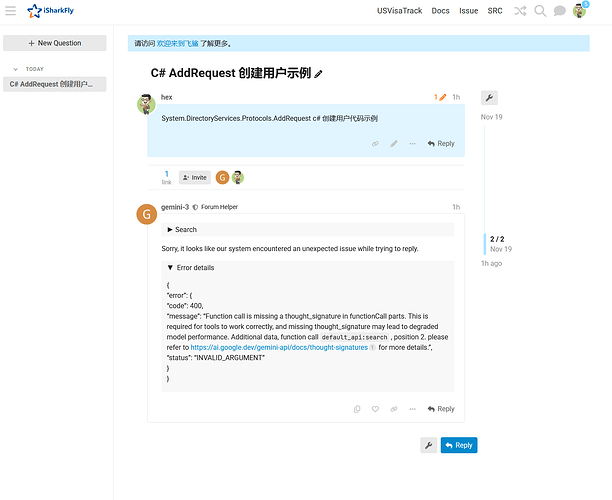The width and height of the screenshot is (612, 500).
Task: Open the hamburger sidebar menu
Action: (11, 11)
